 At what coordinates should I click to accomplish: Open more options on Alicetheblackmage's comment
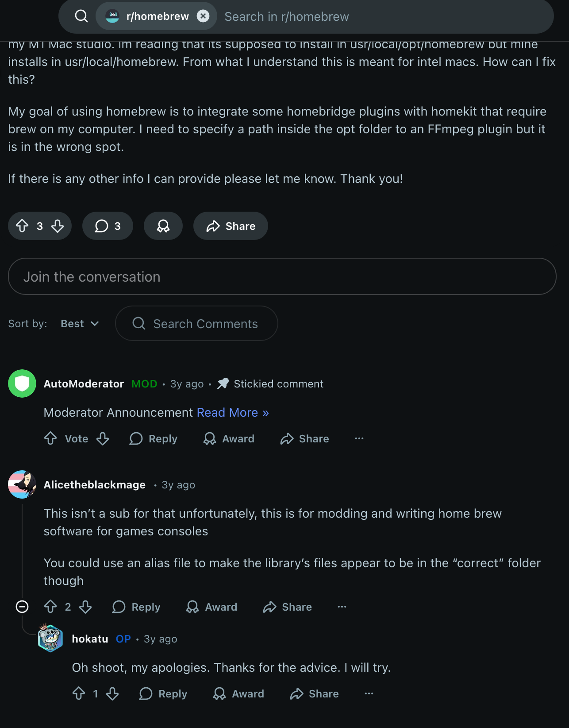tap(342, 607)
